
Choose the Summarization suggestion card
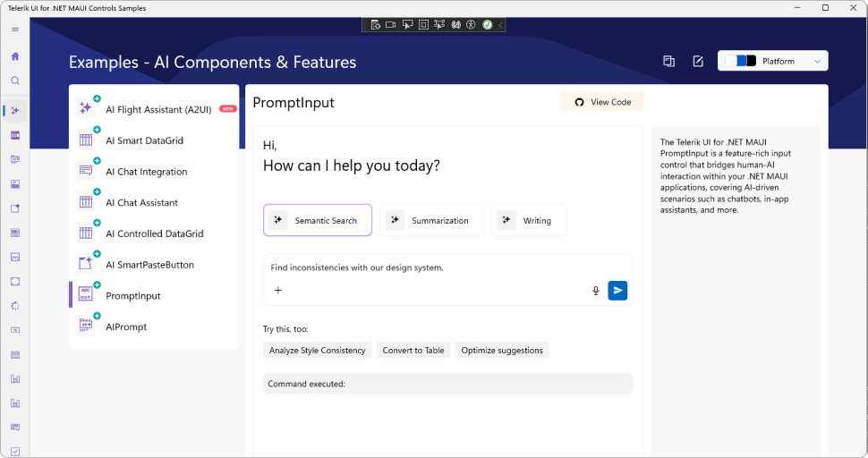[432, 220]
